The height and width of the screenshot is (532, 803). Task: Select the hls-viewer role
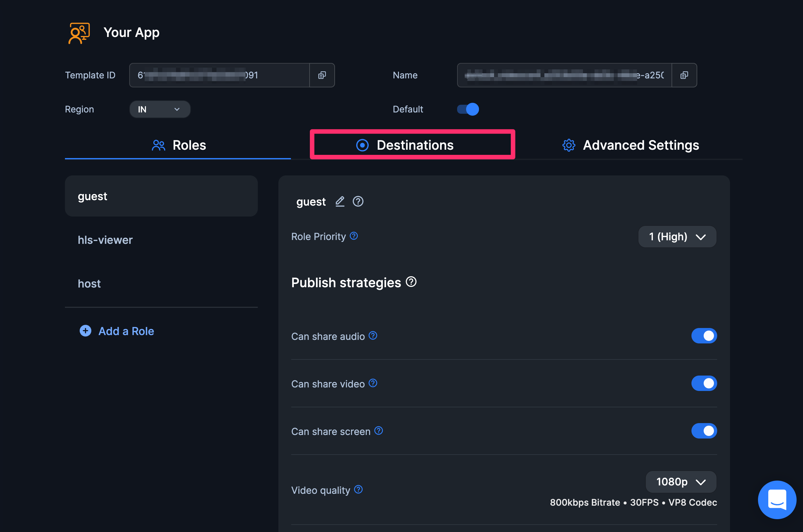[105, 240]
